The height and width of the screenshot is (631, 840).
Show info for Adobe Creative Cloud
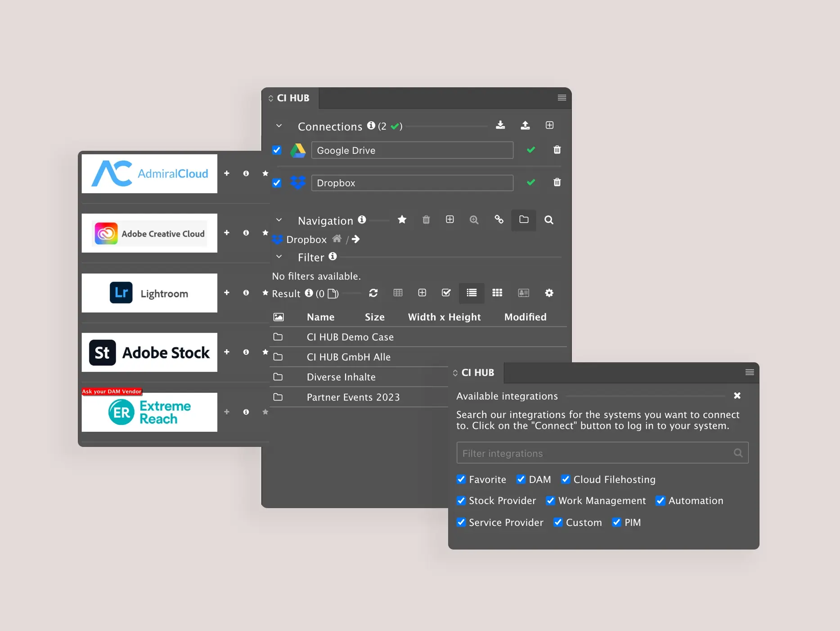pyautogui.click(x=246, y=233)
